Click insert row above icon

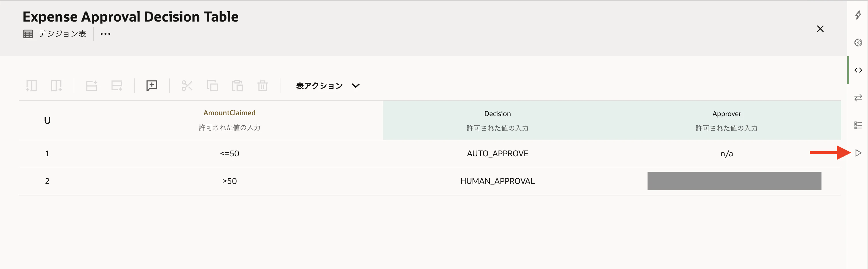point(91,86)
